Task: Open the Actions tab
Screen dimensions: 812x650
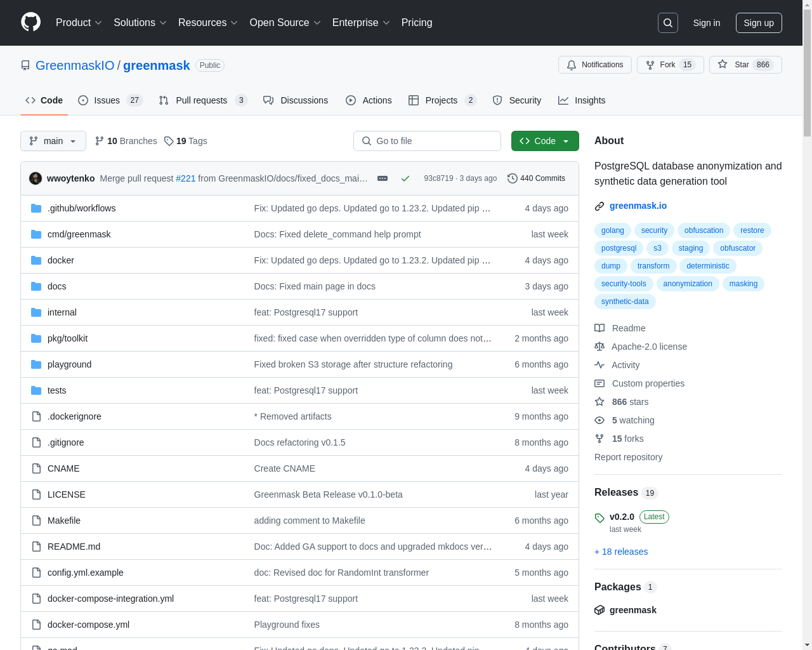Action: [369, 100]
